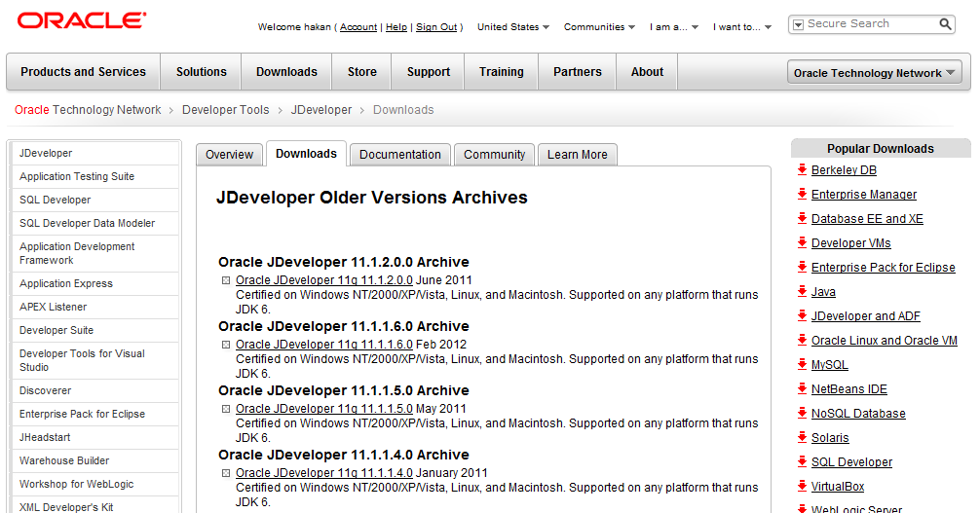980x513 pixels.
Task: Go to JDeveloper breadcrumb
Action: click(x=321, y=110)
